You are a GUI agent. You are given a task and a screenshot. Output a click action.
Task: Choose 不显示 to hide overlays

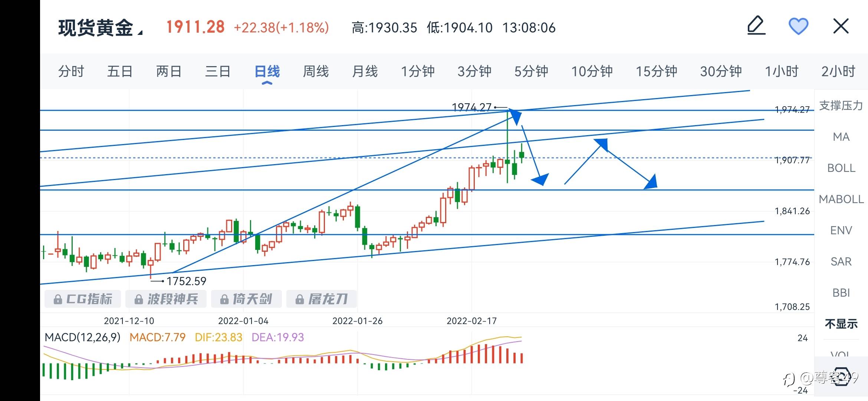(x=841, y=324)
